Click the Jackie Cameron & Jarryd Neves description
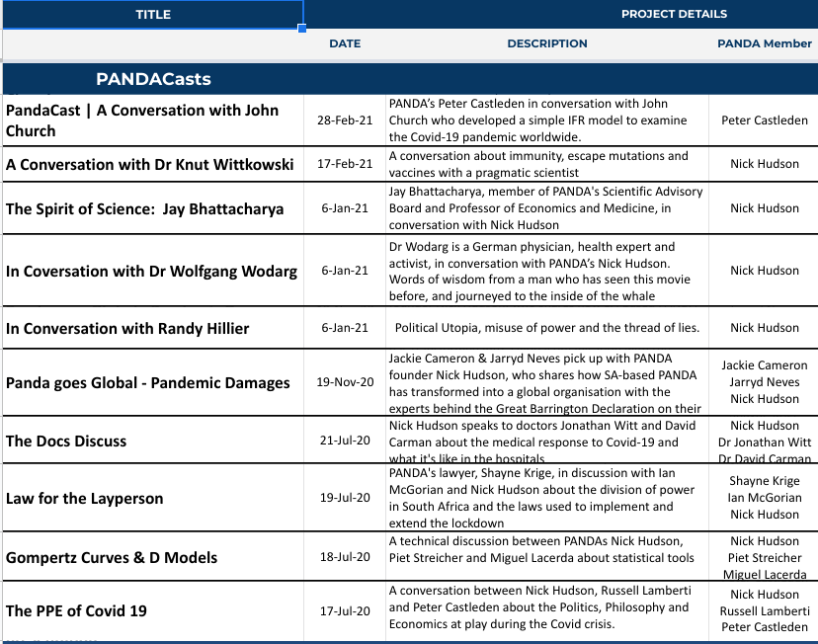 click(547, 382)
